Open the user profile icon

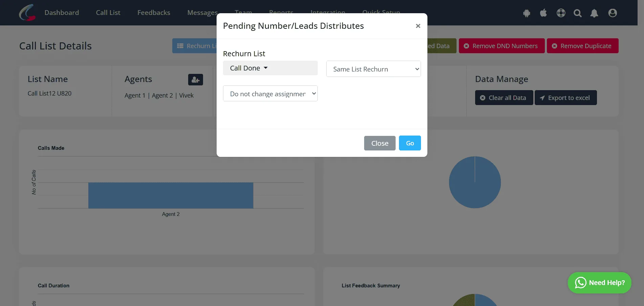(x=613, y=13)
